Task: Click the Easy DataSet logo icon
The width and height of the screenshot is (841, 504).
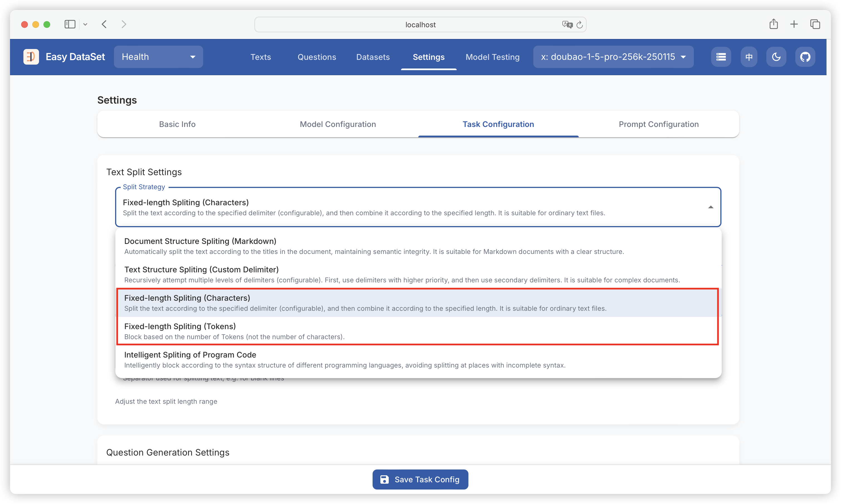Action: tap(31, 57)
